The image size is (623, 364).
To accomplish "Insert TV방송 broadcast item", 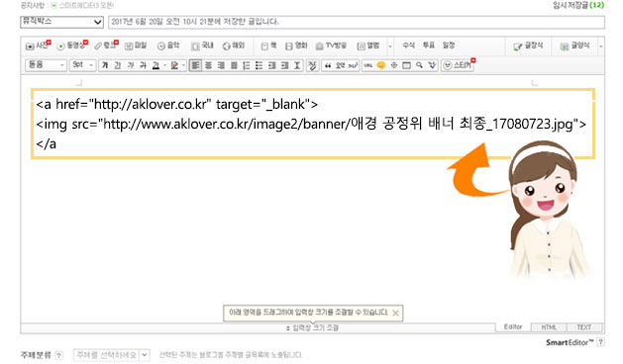I will [x=331, y=45].
